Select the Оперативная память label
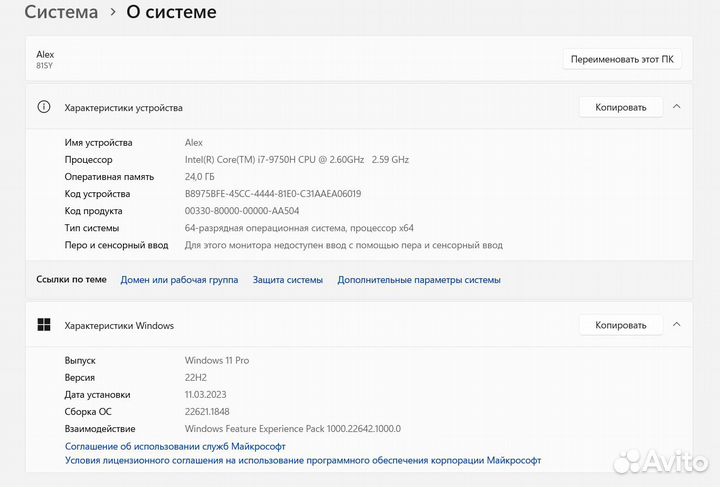The width and height of the screenshot is (720, 487). [x=109, y=177]
